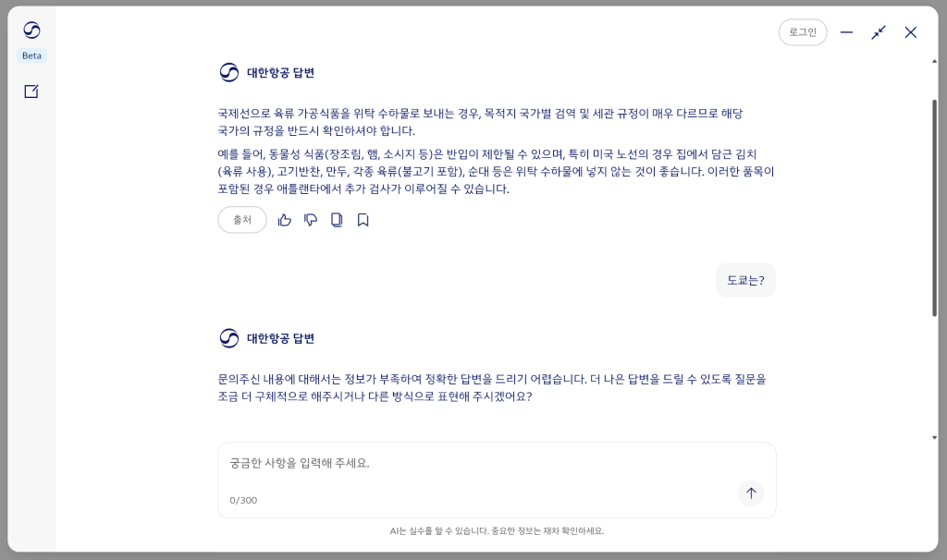Click the second 대한항공 답변 heading
947x560 pixels.
pos(280,338)
